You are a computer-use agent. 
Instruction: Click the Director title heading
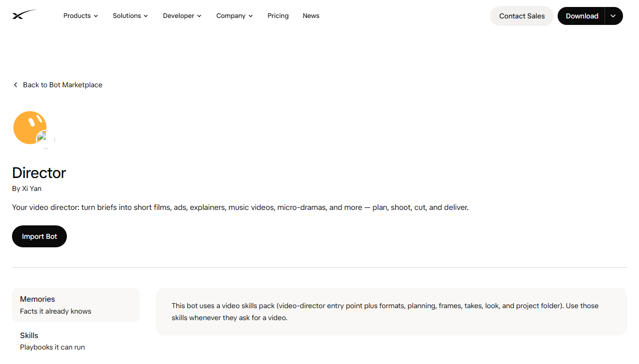[39, 173]
